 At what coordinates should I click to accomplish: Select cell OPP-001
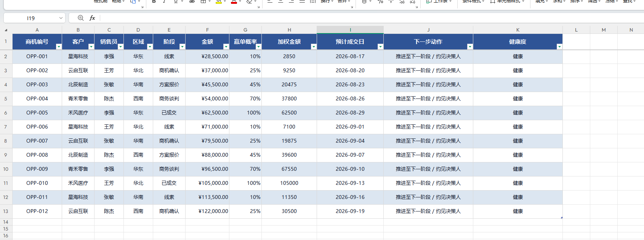(37, 56)
